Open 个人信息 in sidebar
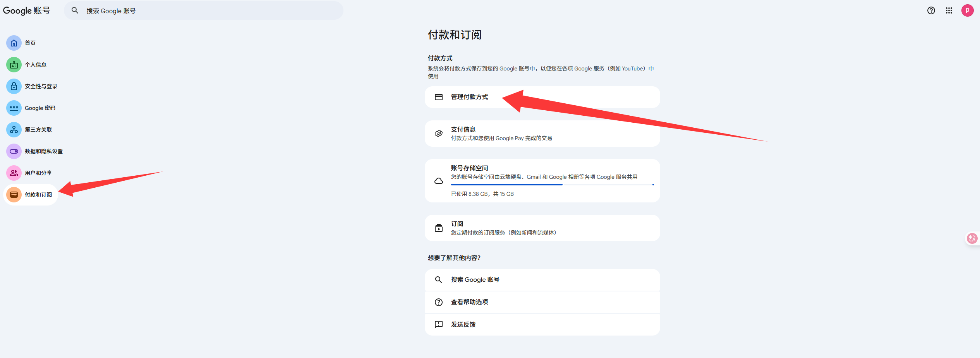The image size is (980, 358). (36, 65)
